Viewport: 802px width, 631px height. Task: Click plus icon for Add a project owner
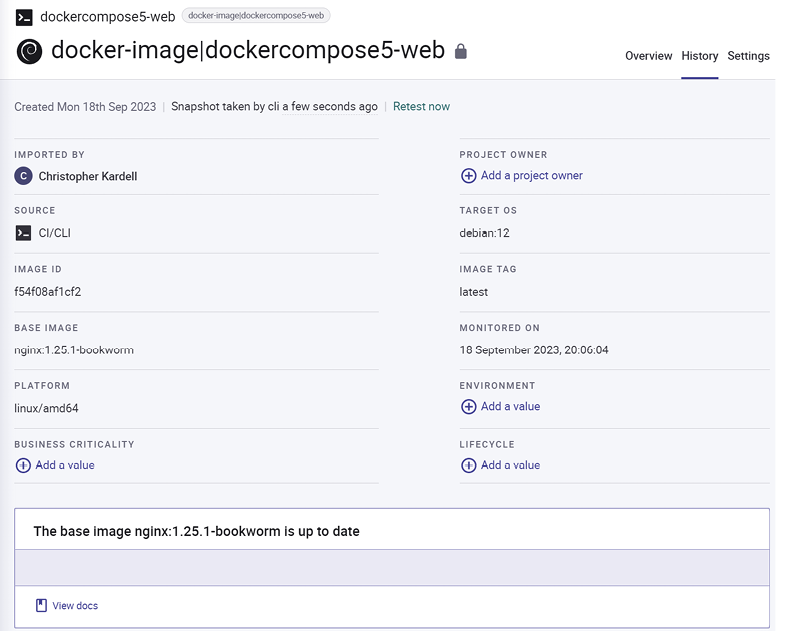point(469,176)
